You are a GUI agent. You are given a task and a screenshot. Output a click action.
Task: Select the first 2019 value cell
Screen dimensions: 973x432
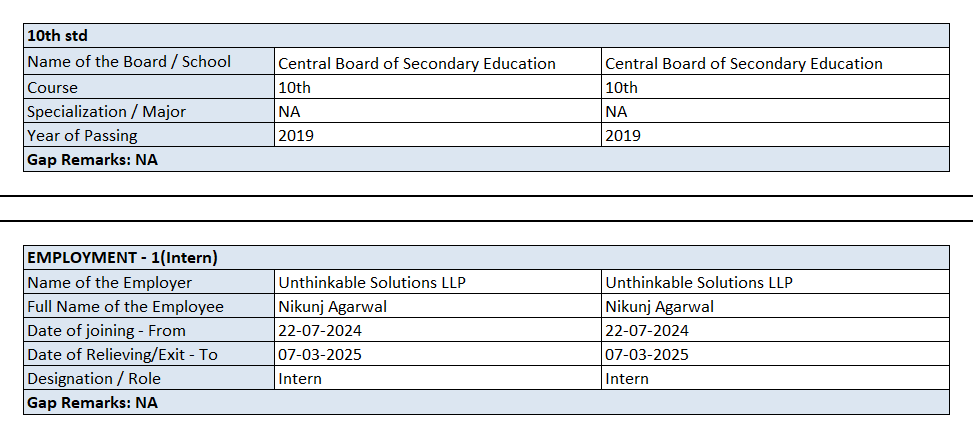pos(296,135)
